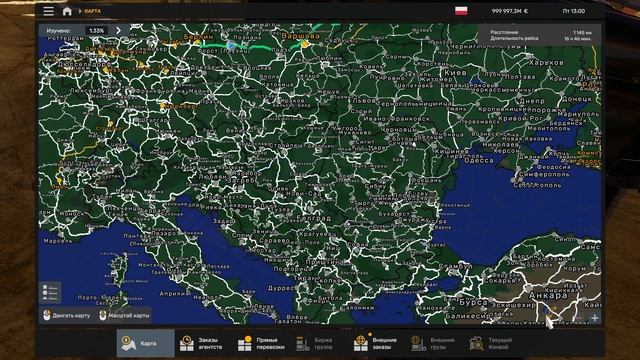The image size is (640, 360).
Task: Click the Анкара city label
Action: tap(548, 295)
